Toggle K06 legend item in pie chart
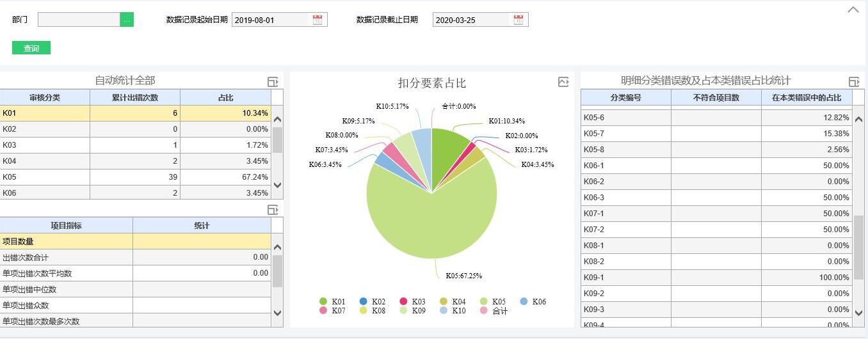The image size is (868, 339). pyautogui.click(x=533, y=301)
